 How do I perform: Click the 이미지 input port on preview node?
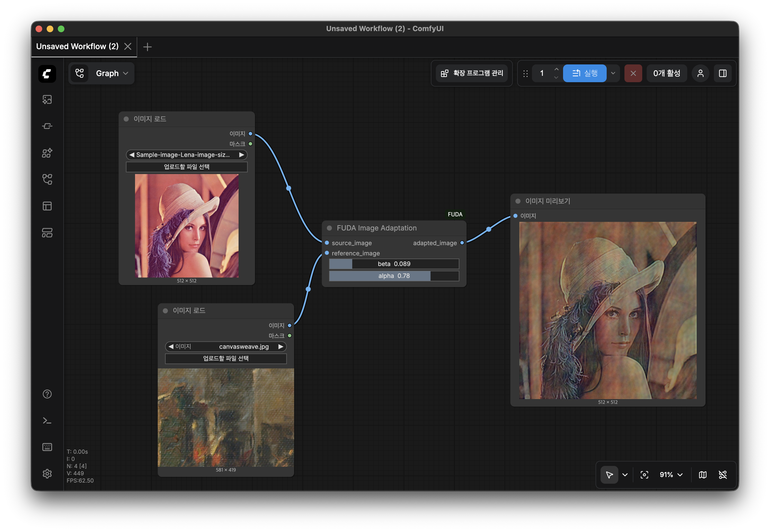coord(515,216)
